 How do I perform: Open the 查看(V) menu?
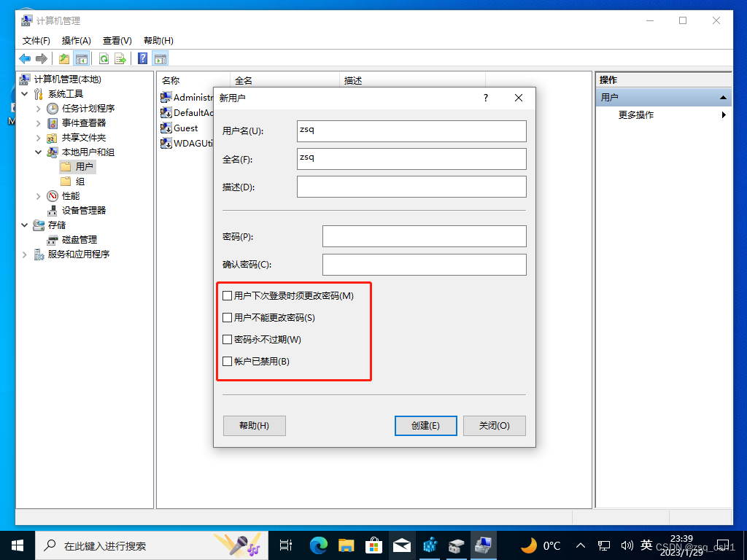click(117, 41)
